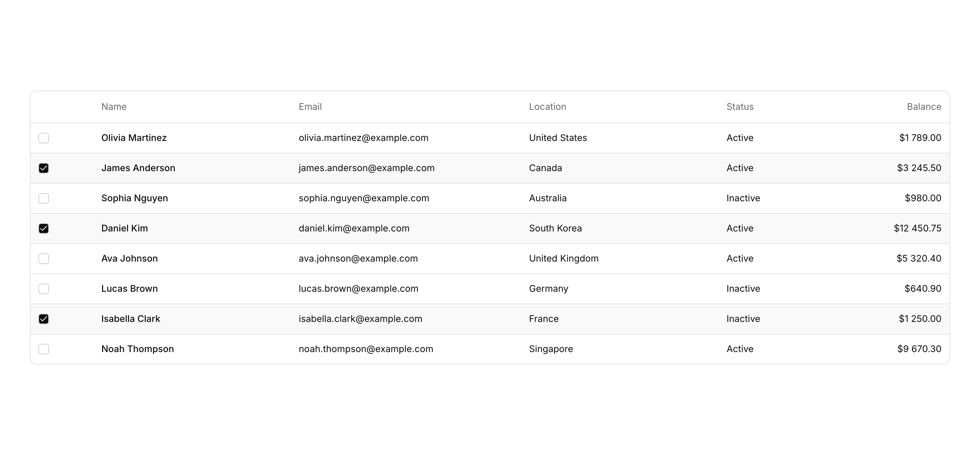Click the Email column header
The height and width of the screenshot is (455, 980).
[x=310, y=107]
